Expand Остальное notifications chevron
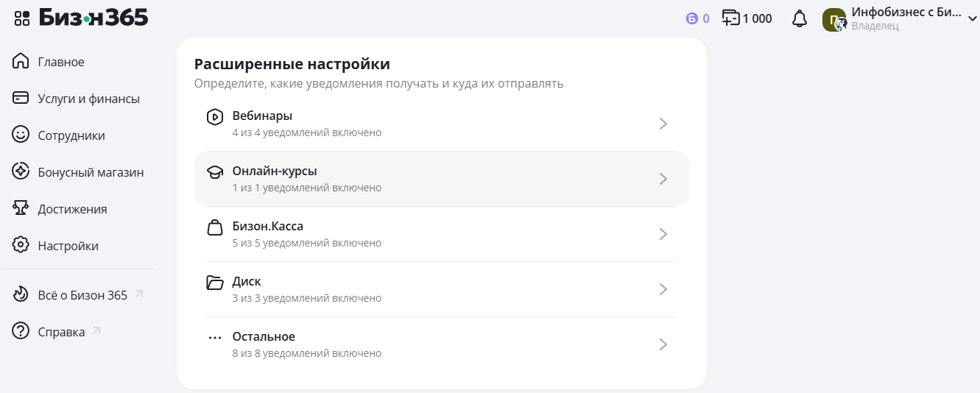The width and height of the screenshot is (980, 393). coord(663,344)
